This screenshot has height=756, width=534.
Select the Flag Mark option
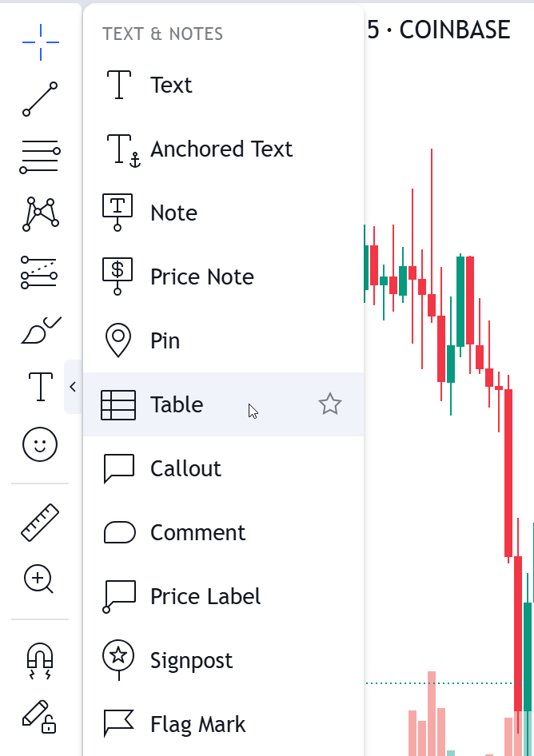click(x=197, y=725)
